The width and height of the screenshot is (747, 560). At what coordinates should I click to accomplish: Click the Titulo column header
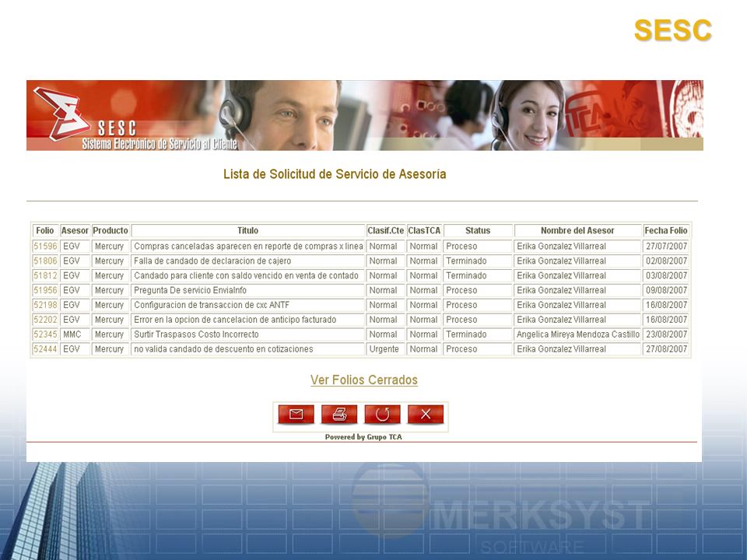(247, 230)
